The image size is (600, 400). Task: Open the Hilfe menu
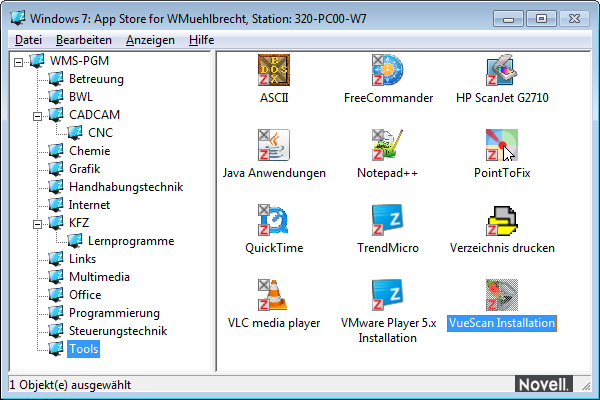tap(201, 40)
